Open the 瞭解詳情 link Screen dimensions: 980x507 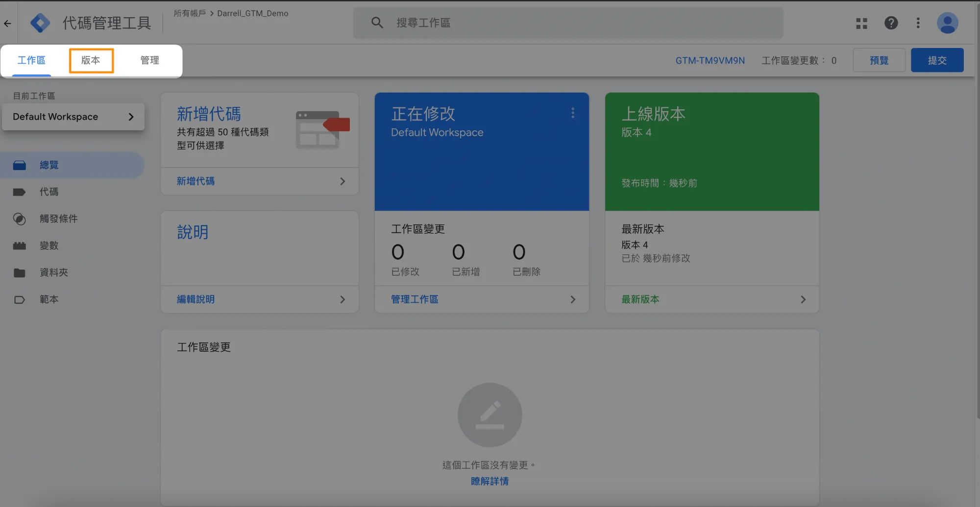489,481
